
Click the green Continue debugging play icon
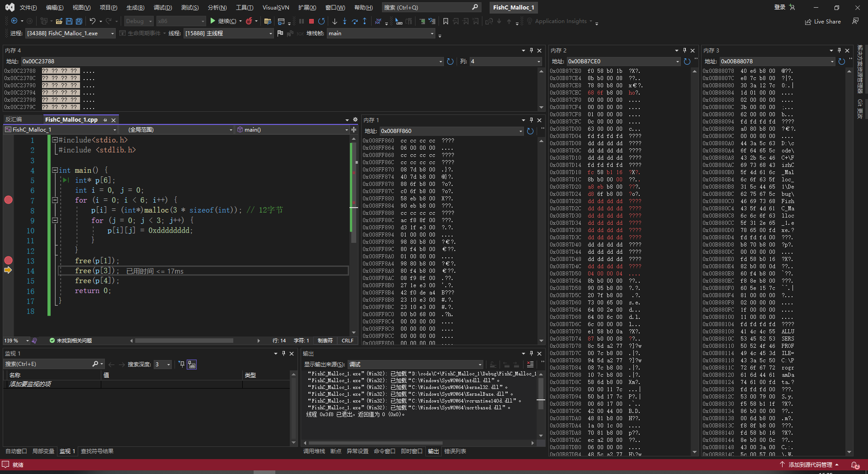click(212, 21)
